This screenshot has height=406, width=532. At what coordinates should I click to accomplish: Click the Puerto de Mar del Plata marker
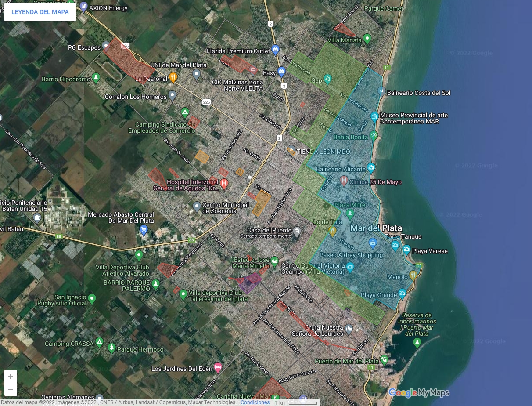click(385, 360)
